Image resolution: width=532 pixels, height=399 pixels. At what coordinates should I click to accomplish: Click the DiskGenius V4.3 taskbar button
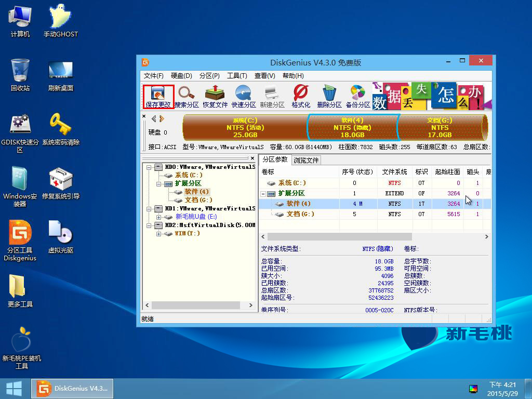(x=72, y=389)
